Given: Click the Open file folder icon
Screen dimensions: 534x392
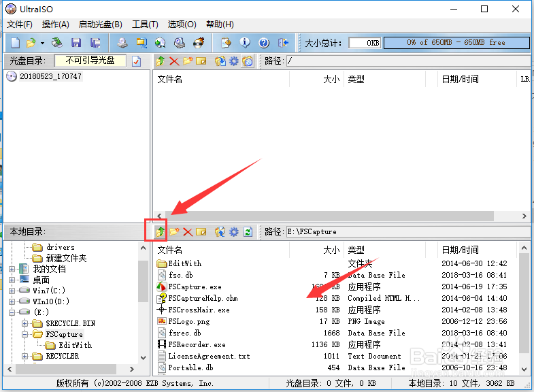Looking at the screenshot, I should click(x=31, y=43).
